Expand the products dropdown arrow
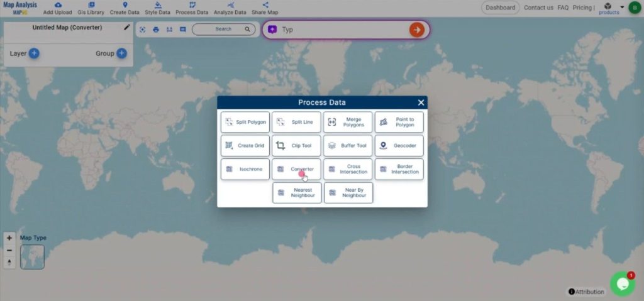644x301 pixels. point(622,8)
